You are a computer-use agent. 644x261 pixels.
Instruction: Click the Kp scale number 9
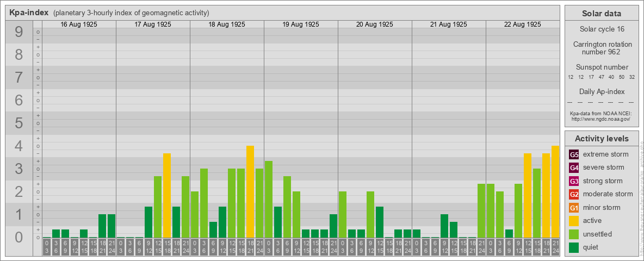coord(18,32)
